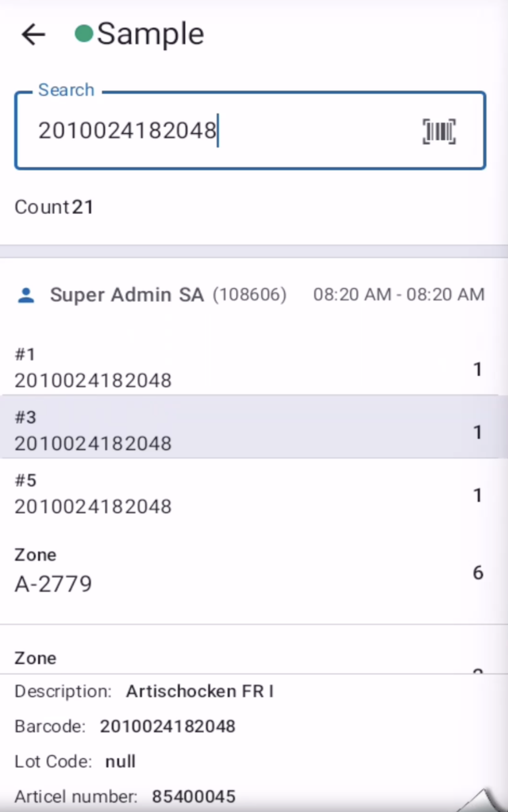Tap the back arrow icon
The width and height of the screenshot is (508, 812).
pos(33,34)
